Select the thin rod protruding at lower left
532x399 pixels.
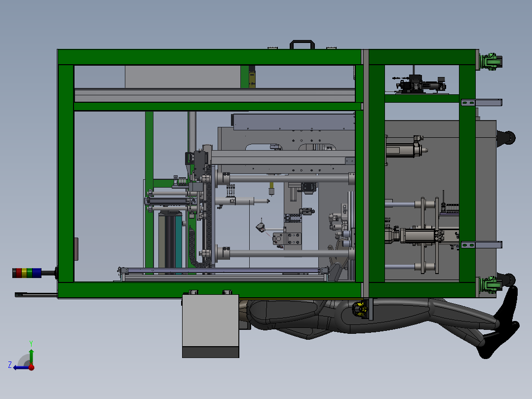(36, 294)
